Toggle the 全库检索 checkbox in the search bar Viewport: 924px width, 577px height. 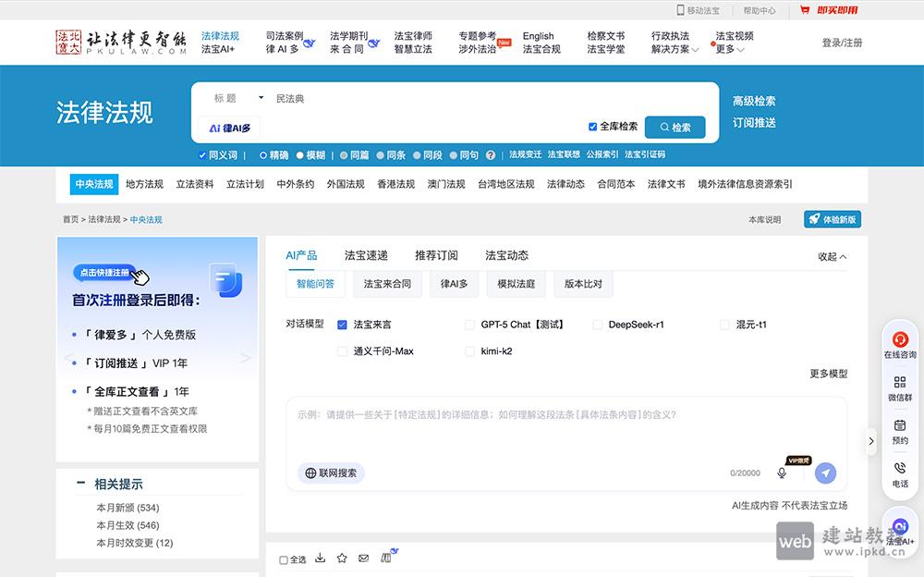pos(593,128)
